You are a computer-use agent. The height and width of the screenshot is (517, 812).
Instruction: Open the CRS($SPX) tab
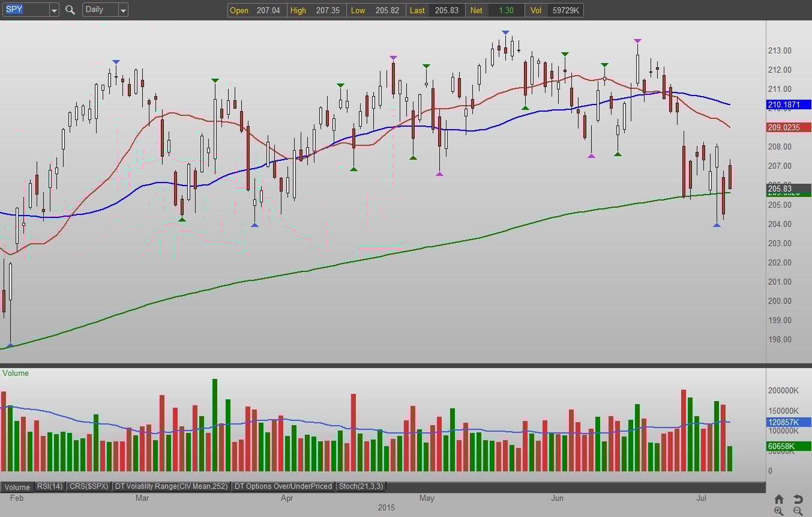click(88, 486)
